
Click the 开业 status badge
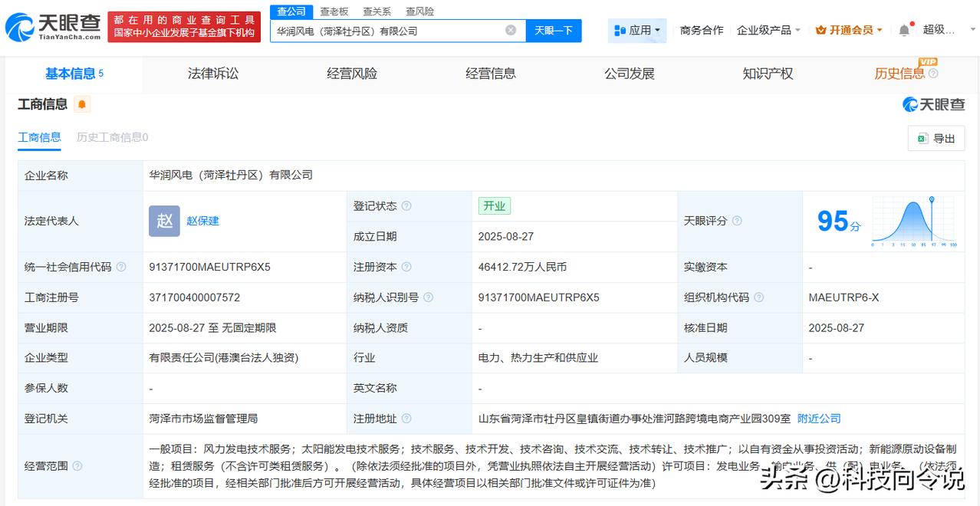click(x=495, y=206)
